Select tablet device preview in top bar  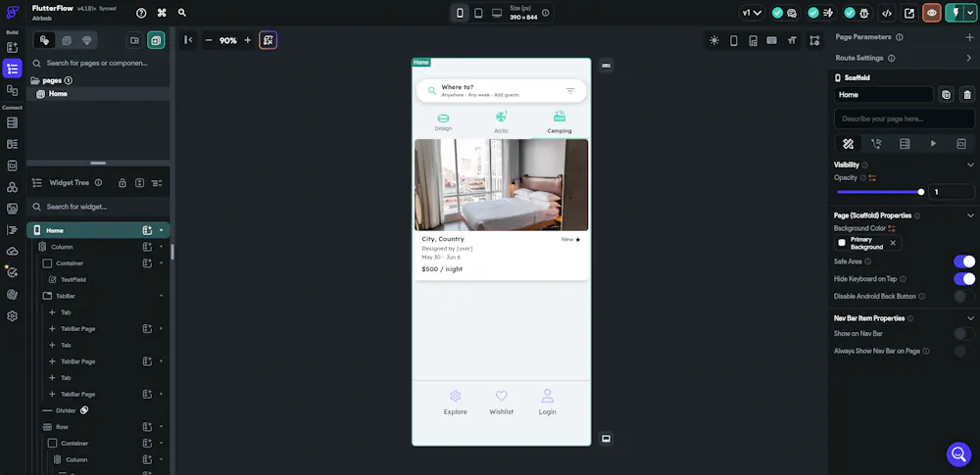[478, 13]
